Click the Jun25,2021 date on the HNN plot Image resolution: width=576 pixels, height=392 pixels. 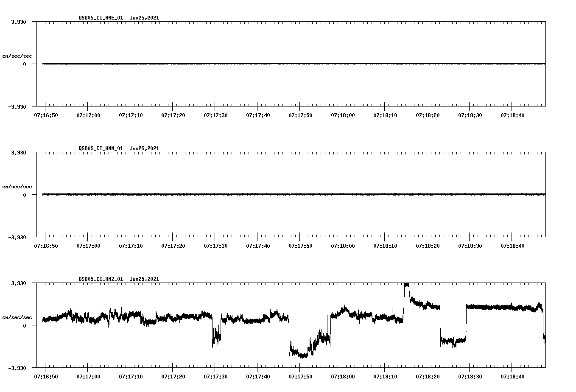pyautogui.click(x=145, y=148)
